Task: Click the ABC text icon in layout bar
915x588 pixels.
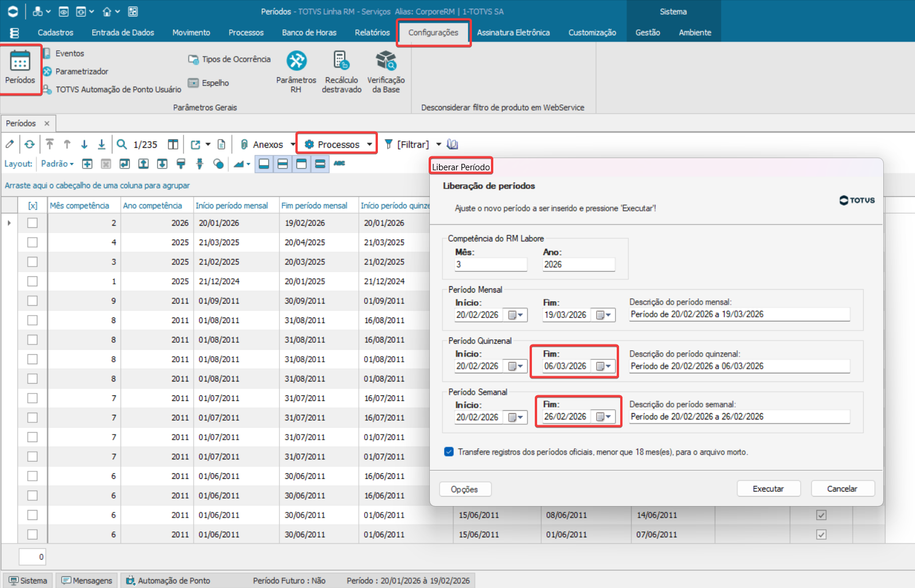Action: 339,164
